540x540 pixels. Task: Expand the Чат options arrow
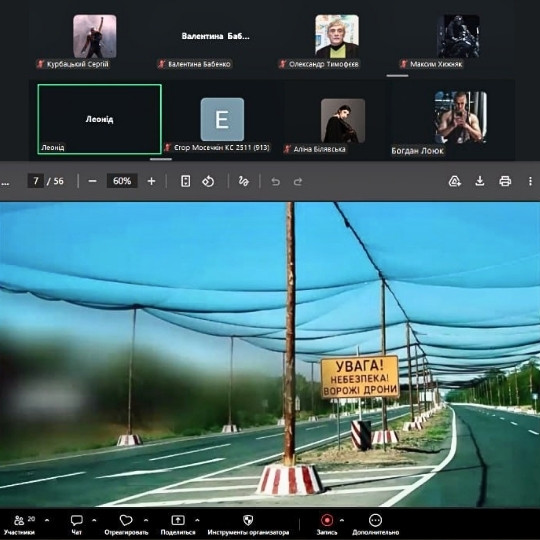click(94, 520)
